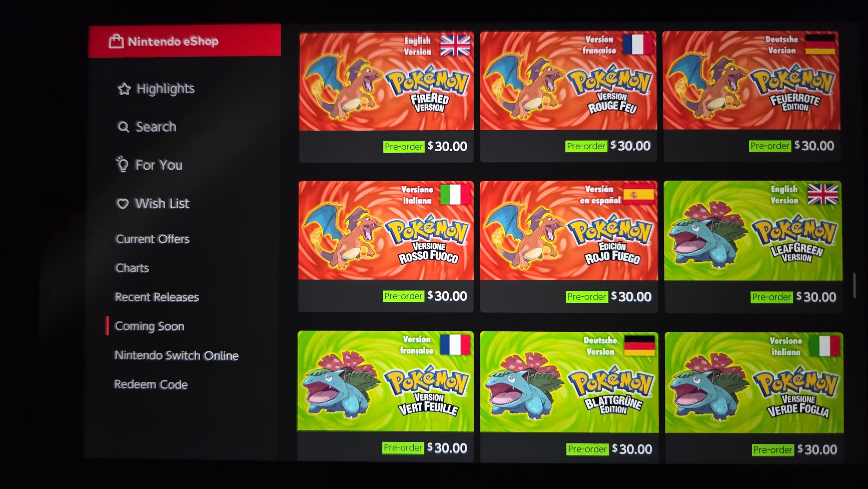Click Pre-order badge under Vert Feuille
Viewport: 868px width, 489px height.
pos(403,448)
